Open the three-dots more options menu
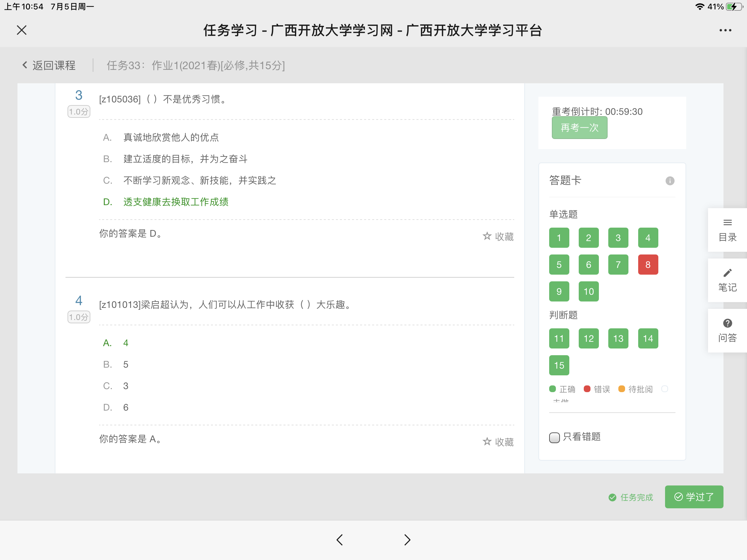This screenshot has height=560, width=747. tap(725, 30)
